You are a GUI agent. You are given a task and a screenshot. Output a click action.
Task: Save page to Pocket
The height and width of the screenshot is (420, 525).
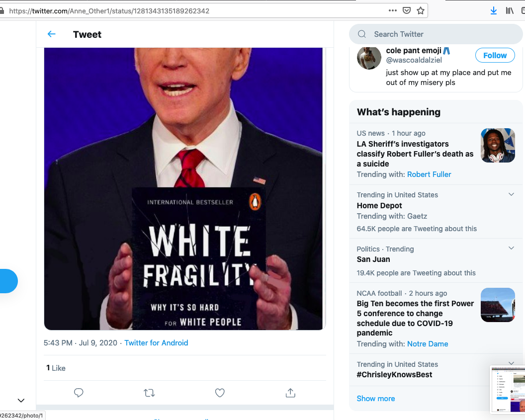tap(407, 10)
